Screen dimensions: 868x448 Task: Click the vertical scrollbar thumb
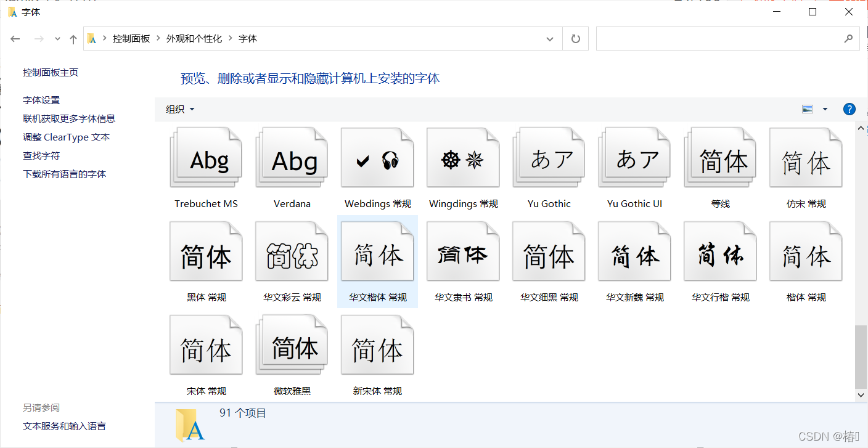(x=861, y=356)
